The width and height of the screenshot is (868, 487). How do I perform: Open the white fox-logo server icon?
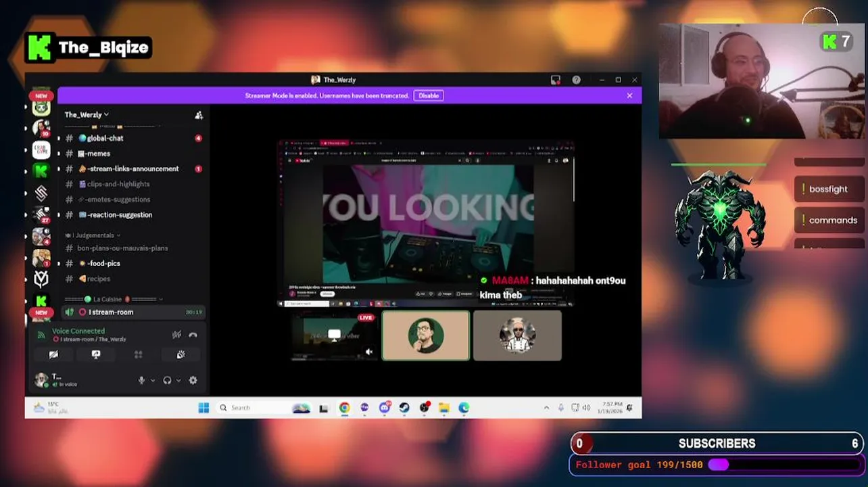tap(41, 279)
